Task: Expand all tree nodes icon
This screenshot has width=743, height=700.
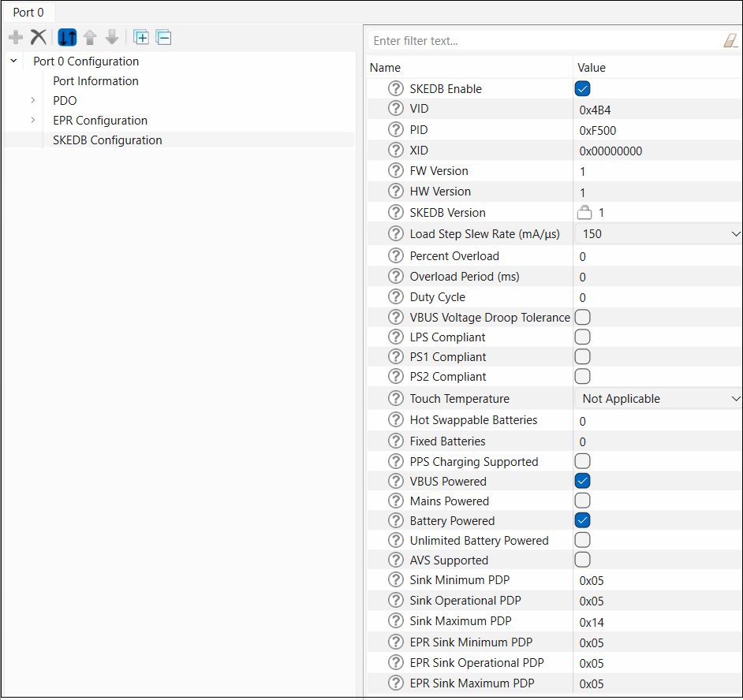Action: [x=141, y=37]
